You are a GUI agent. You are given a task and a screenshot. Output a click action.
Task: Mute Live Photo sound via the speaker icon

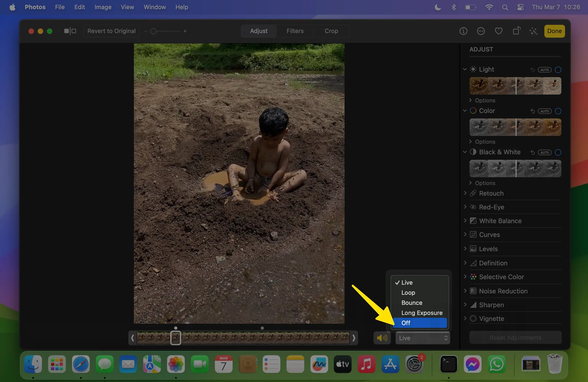click(x=382, y=338)
